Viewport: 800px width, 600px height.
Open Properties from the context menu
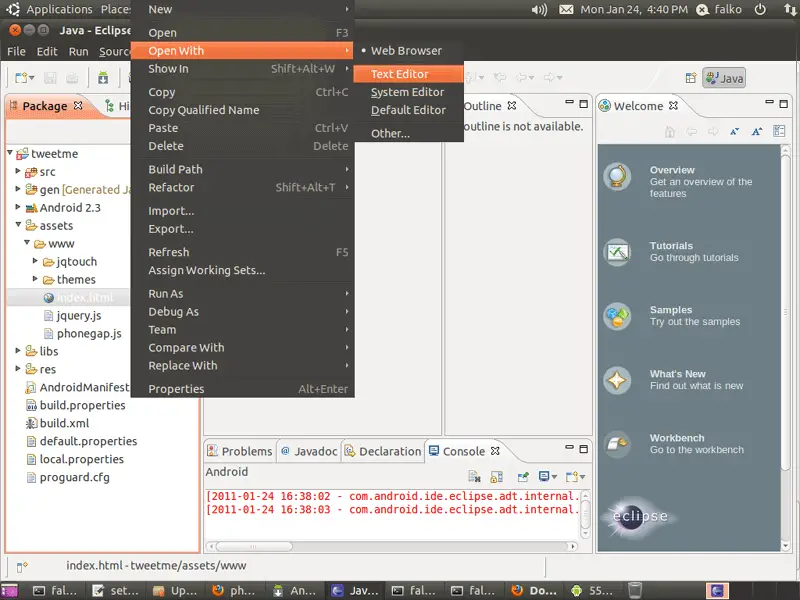243,389
